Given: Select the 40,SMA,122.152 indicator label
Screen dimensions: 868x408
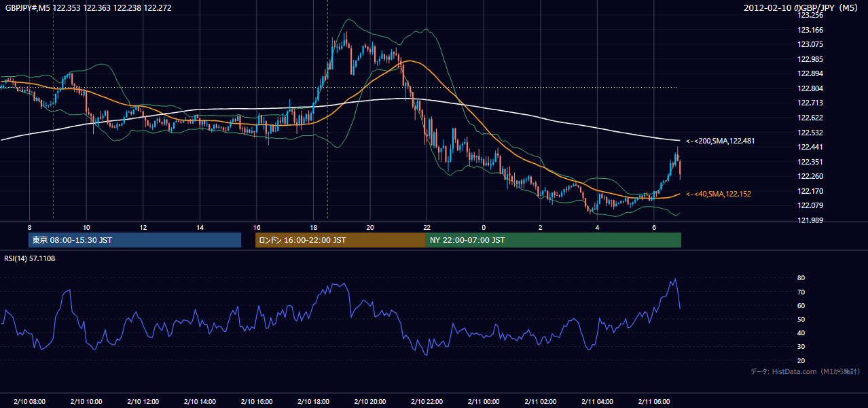Looking at the screenshot, I should pos(718,194).
